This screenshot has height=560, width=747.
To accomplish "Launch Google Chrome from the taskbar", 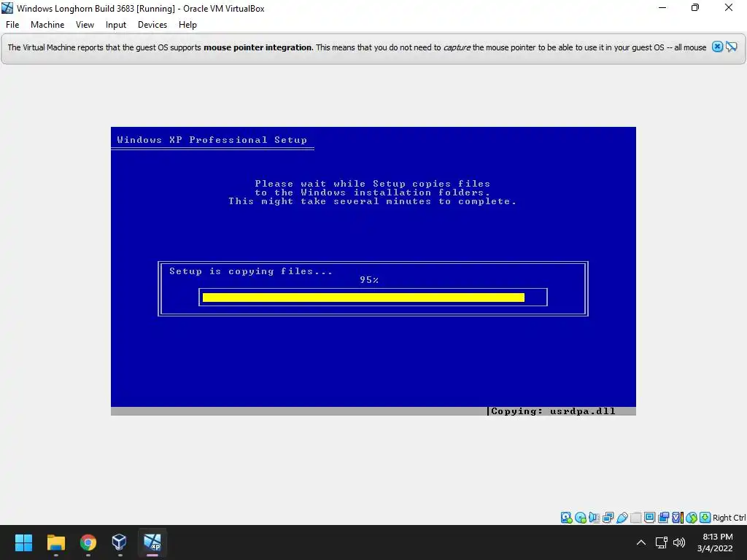I will [x=88, y=542].
